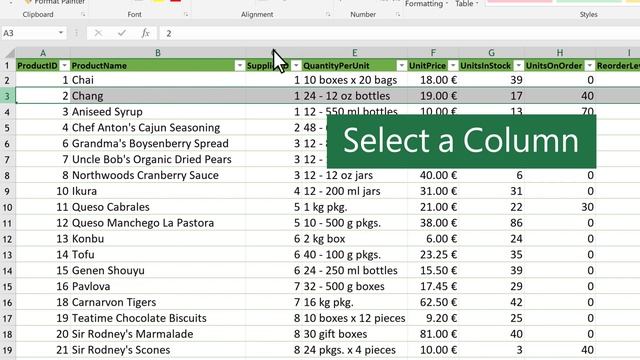Click 'Northwoods Cranberry Sauce' cell
Image resolution: width=640 pixels, height=360 pixels.
point(158,176)
